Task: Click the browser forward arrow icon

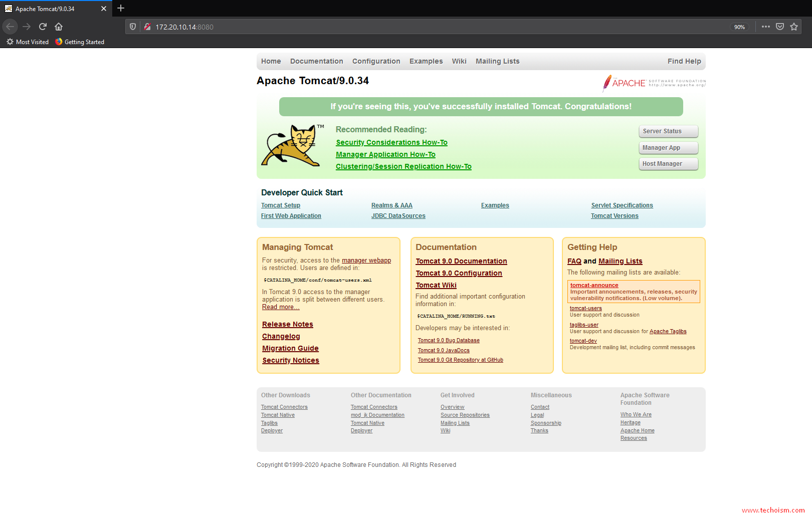Action: click(27, 27)
